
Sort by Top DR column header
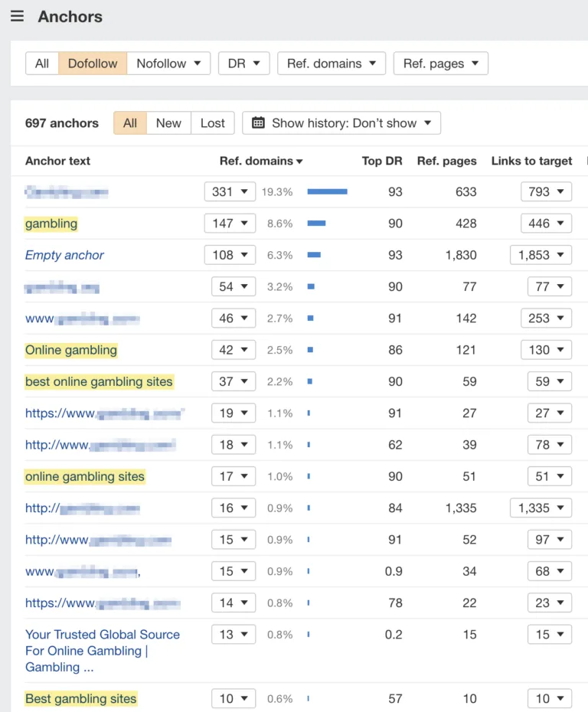[382, 161]
